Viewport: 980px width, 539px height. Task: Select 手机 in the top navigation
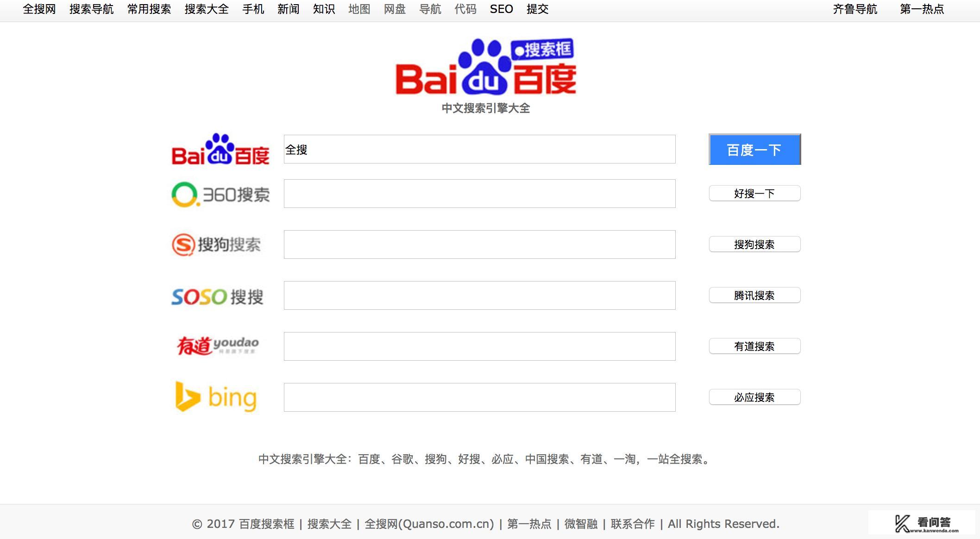pyautogui.click(x=253, y=9)
